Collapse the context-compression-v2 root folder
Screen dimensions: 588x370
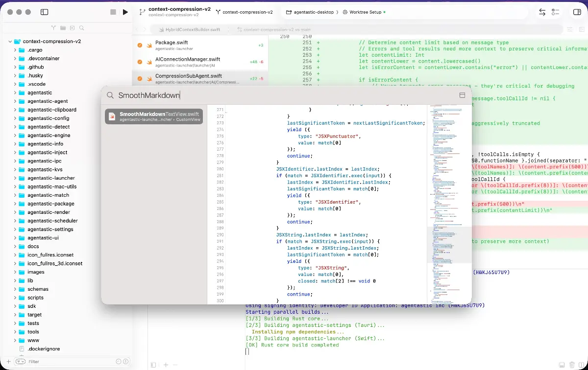click(10, 42)
